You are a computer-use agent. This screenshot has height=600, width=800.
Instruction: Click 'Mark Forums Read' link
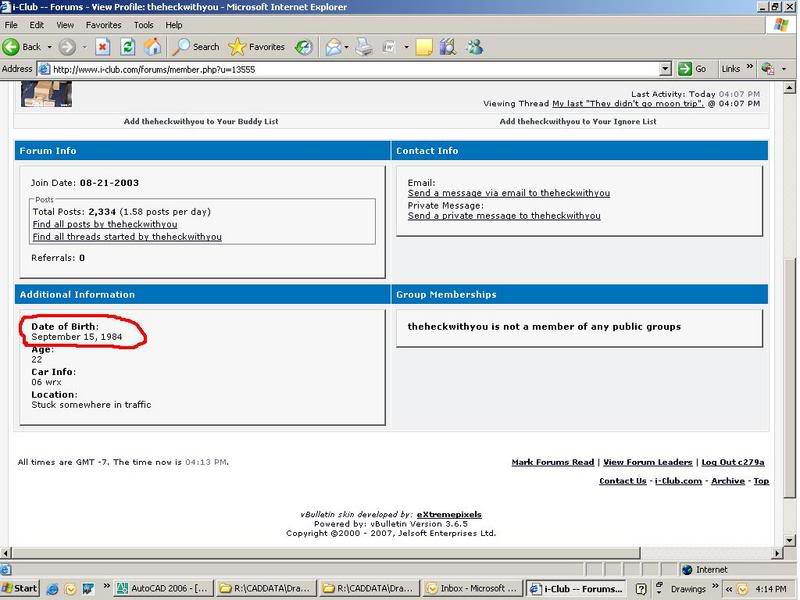click(553, 462)
